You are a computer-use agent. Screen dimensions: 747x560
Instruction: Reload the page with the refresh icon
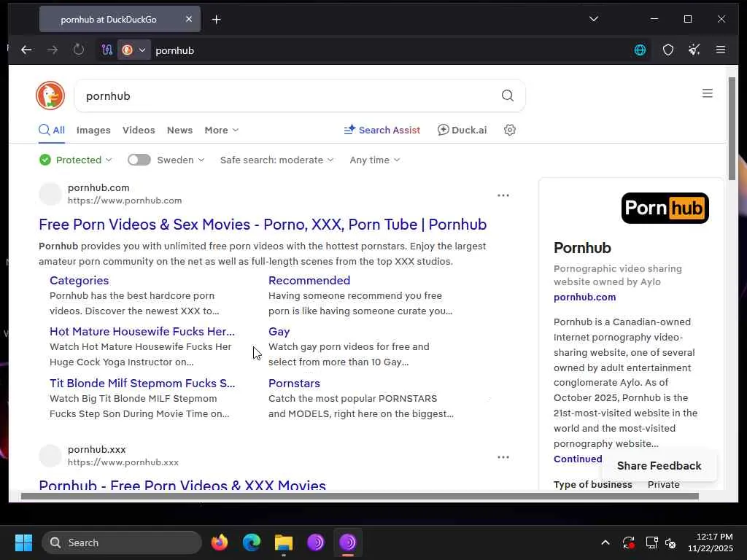[x=79, y=50]
